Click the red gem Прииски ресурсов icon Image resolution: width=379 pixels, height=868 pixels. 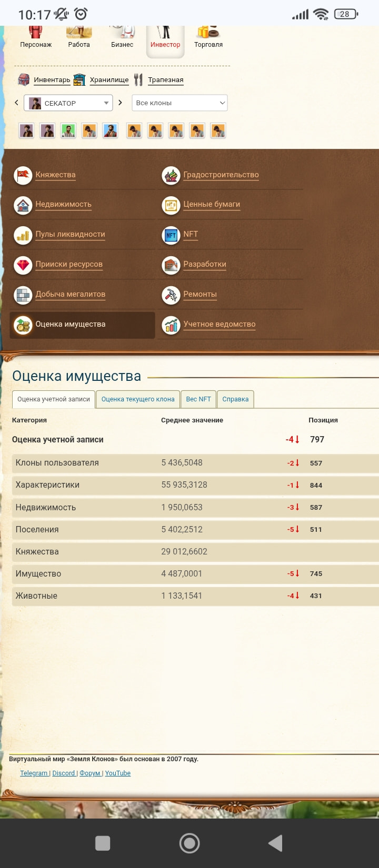tap(23, 265)
